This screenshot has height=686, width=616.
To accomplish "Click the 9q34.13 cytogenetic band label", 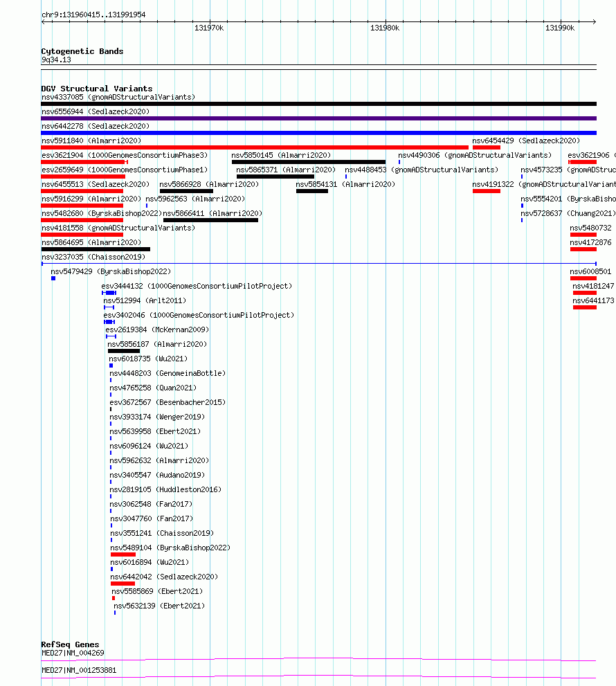I will (56, 60).
